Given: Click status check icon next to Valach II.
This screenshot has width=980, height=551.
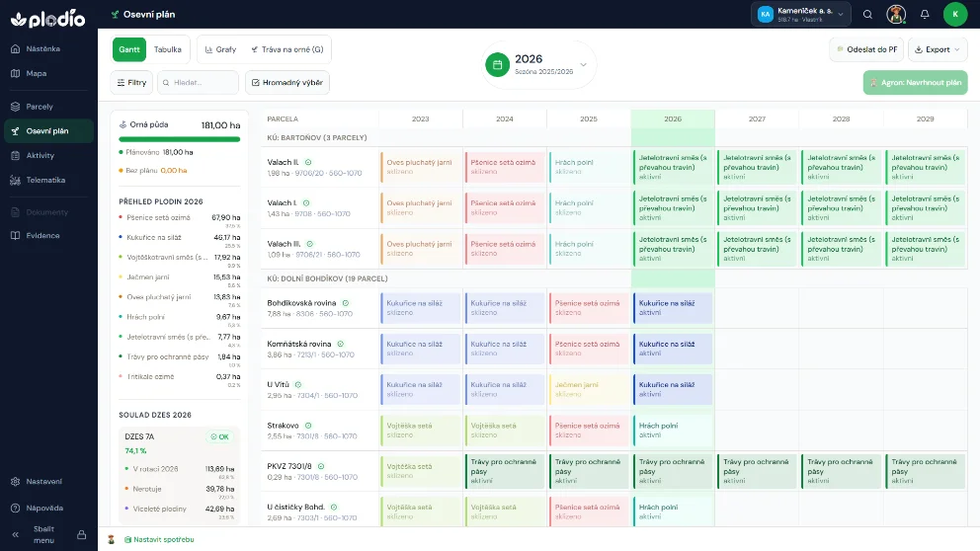Looking at the screenshot, I should click(x=308, y=162).
